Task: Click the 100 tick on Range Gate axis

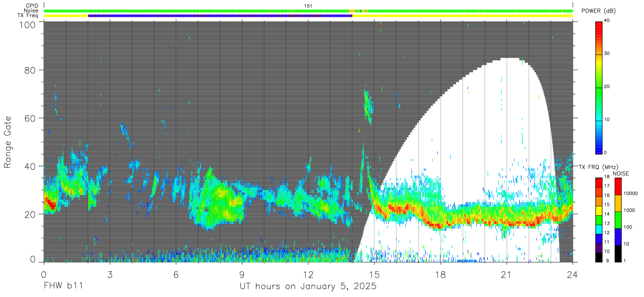Action: tap(28, 24)
